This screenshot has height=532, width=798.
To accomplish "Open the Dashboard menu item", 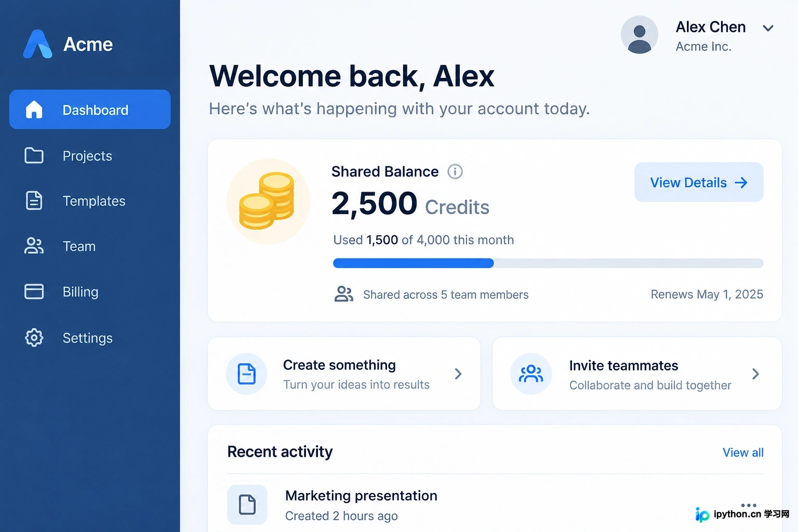I will [90, 110].
